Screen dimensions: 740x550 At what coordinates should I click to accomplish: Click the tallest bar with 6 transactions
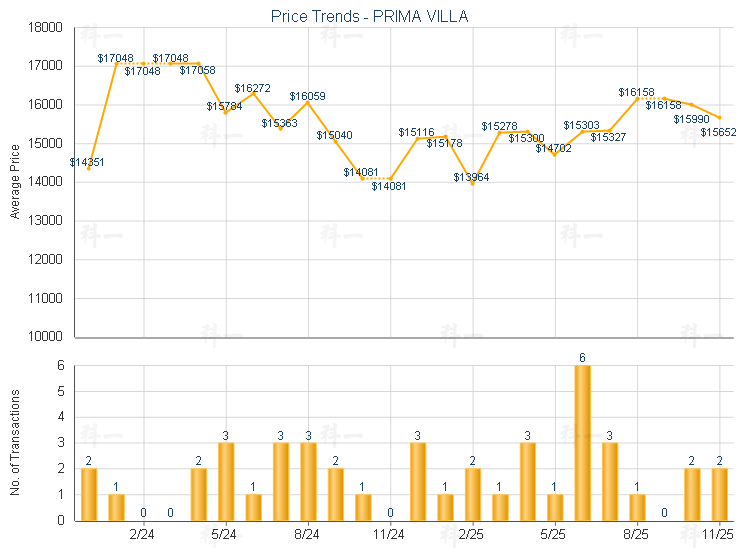pos(582,442)
